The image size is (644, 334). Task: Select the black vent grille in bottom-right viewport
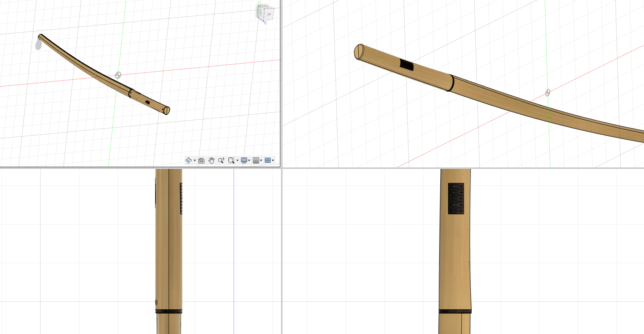click(x=456, y=199)
